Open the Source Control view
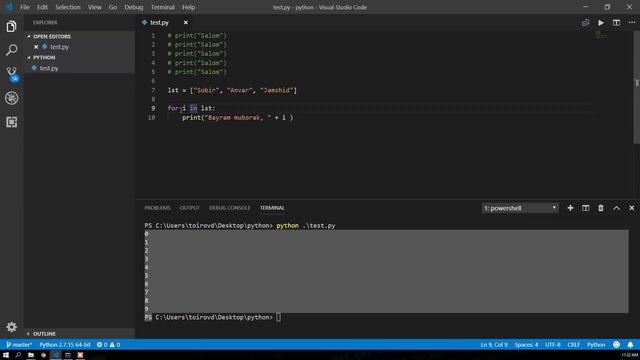 (x=11, y=74)
